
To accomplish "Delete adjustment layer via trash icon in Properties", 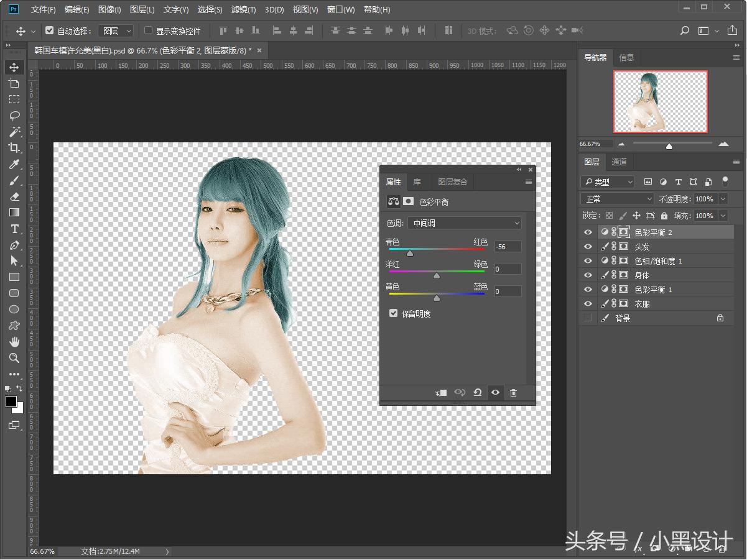I will tap(513, 393).
